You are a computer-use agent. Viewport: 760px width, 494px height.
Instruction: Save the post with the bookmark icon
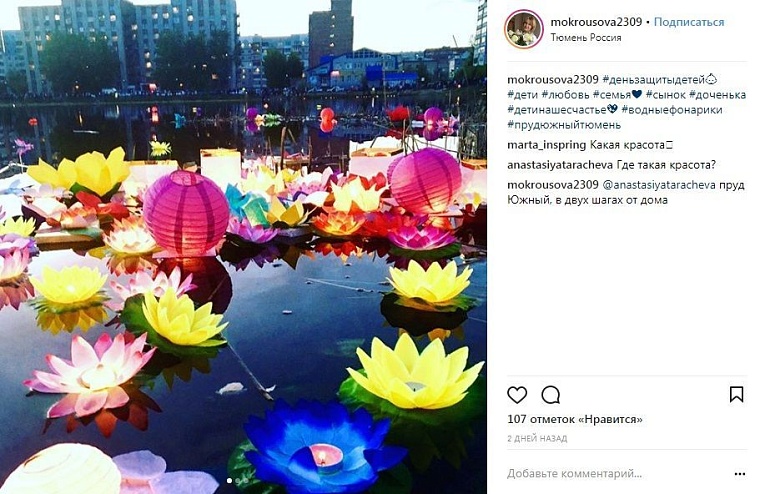coord(736,394)
